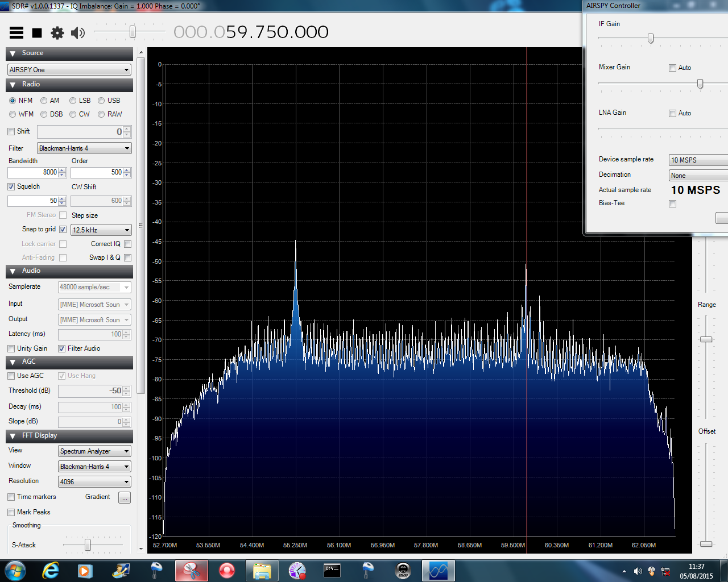Collapse the Source panel header
This screenshot has width=728, height=582.
[x=69, y=53]
